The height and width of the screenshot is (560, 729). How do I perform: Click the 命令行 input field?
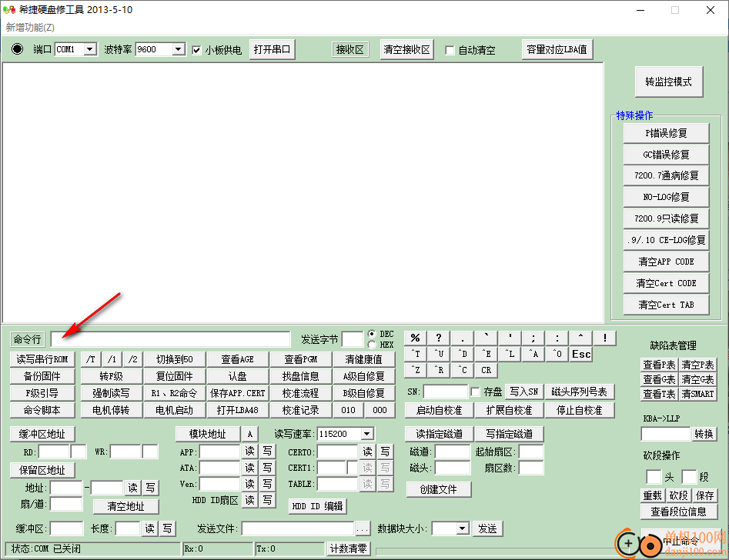point(171,339)
